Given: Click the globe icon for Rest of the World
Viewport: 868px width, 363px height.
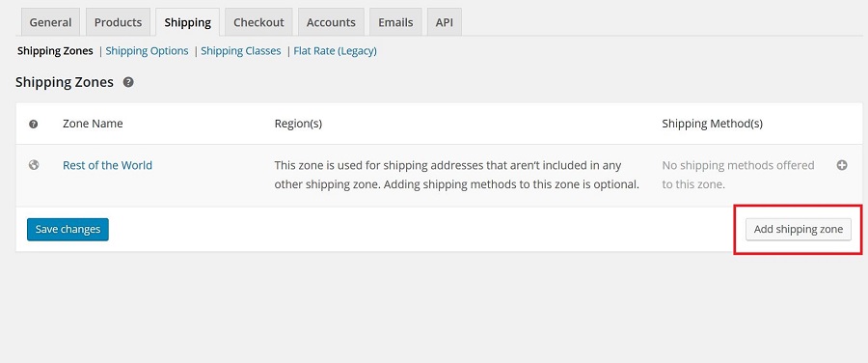Looking at the screenshot, I should point(34,164).
